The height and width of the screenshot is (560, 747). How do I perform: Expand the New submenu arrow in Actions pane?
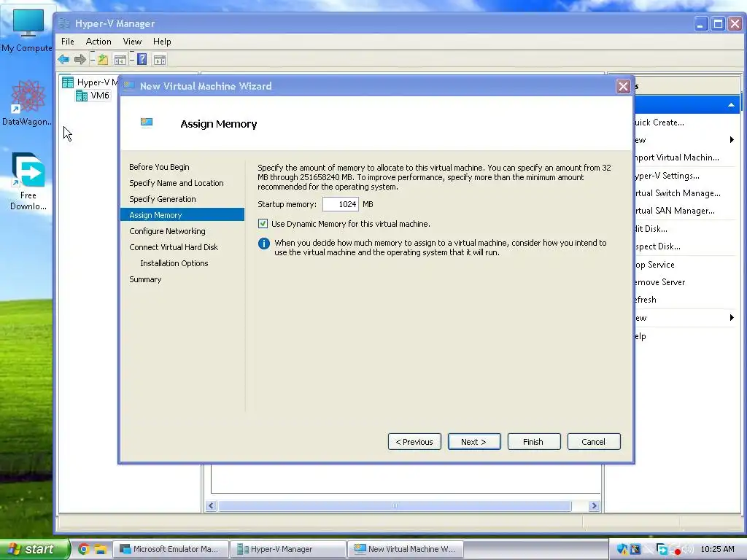732,139
